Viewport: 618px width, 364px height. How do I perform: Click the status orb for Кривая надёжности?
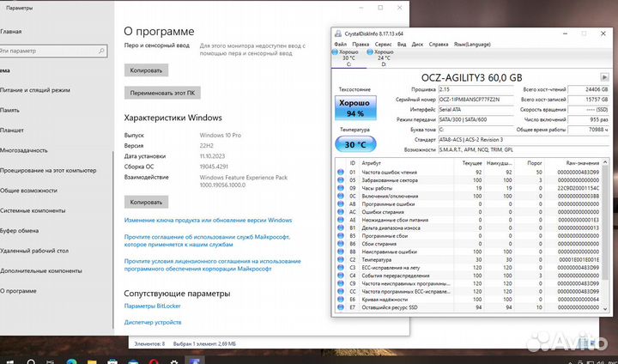pos(341,300)
